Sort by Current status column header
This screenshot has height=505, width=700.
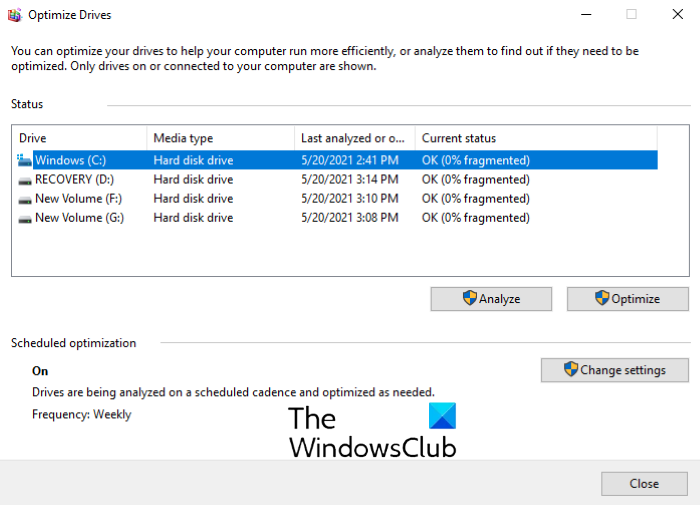pos(535,138)
